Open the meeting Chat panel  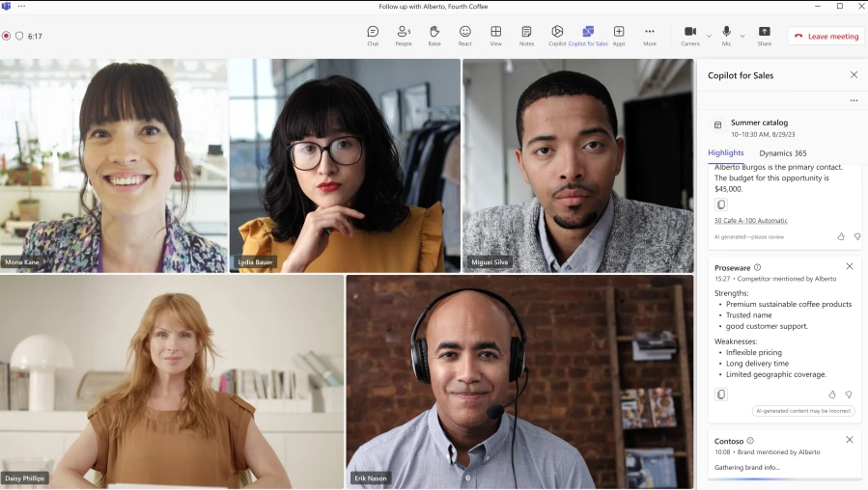click(373, 35)
